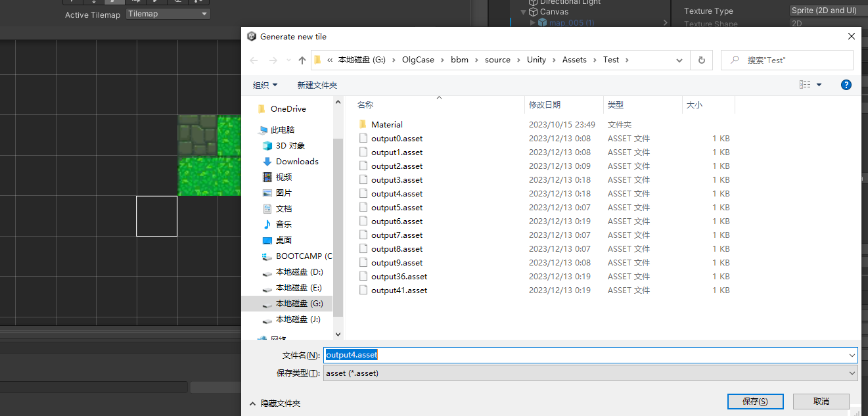868x416 pixels.
Task: Select OneDrive in the navigation pane
Action: click(x=288, y=108)
